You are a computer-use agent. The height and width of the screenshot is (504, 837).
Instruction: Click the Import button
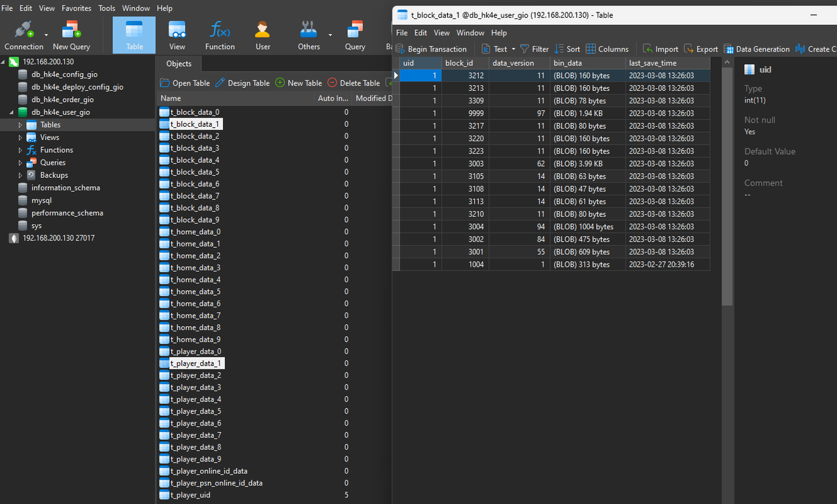660,49
